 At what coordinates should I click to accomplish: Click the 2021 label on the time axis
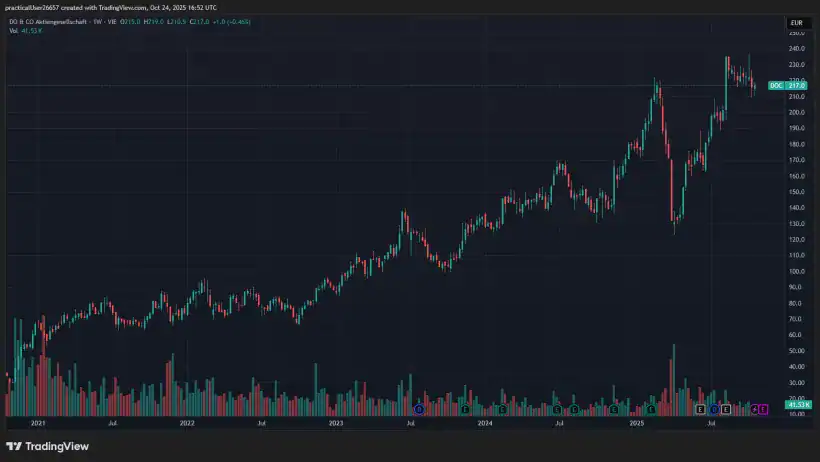pyautogui.click(x=40, y=424)
